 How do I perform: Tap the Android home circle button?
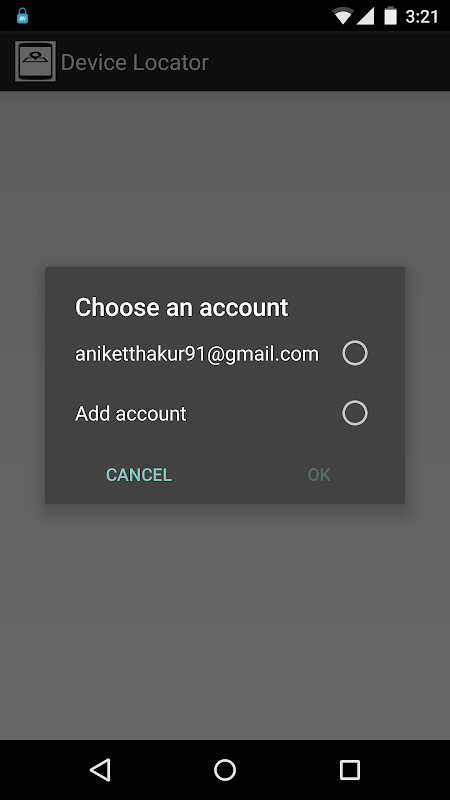pyautogui.click(x=225, y=769)
